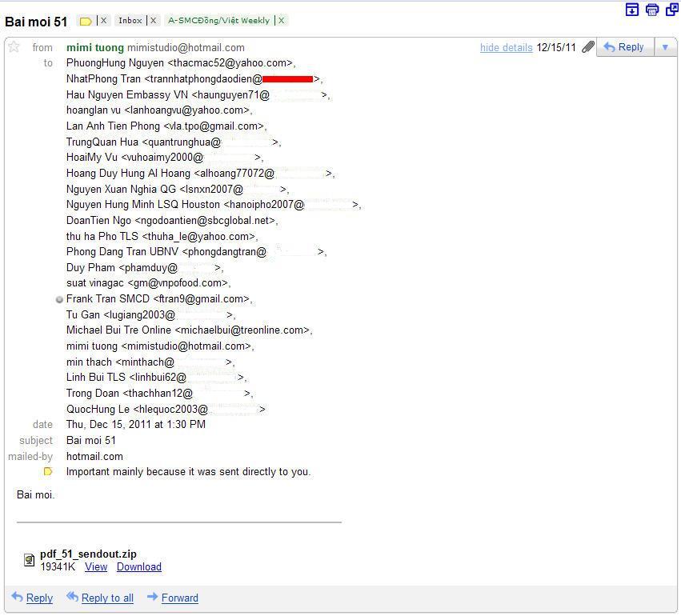Toggle the yellow importance marker beside the subject

tap(86, 21)
